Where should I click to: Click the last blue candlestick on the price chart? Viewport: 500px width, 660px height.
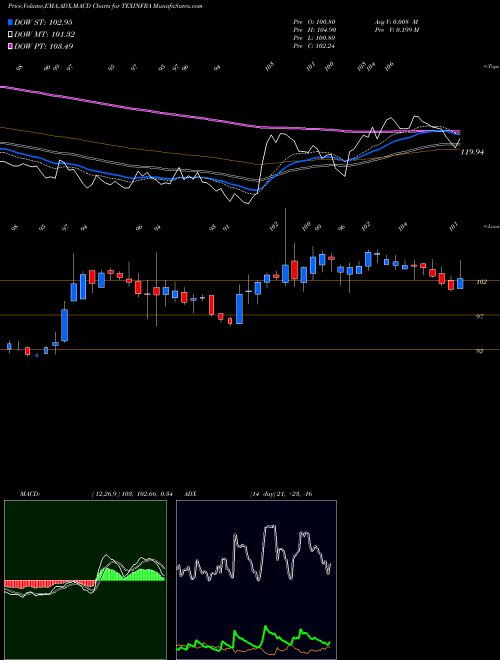point(460,283)
